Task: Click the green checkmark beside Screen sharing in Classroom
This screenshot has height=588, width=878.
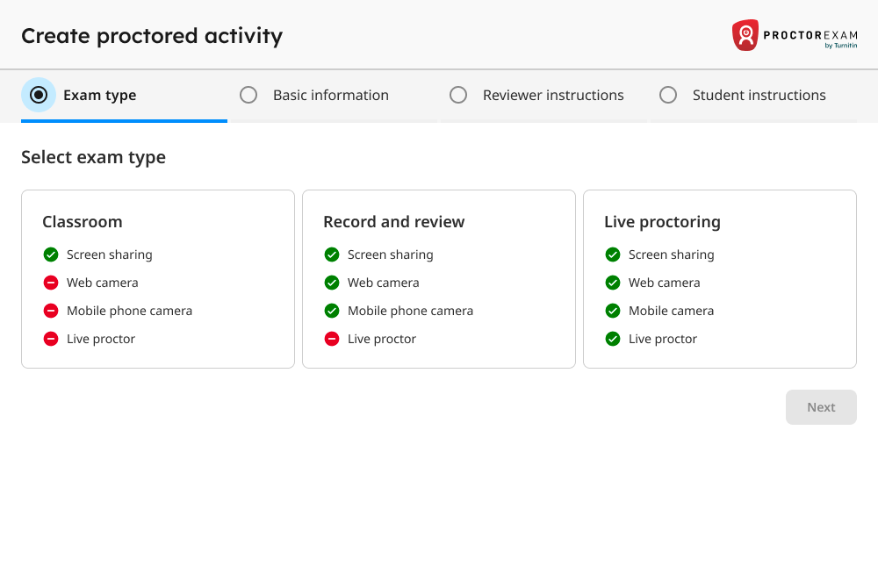Action: pyautogui.click(x=51, y=255)
